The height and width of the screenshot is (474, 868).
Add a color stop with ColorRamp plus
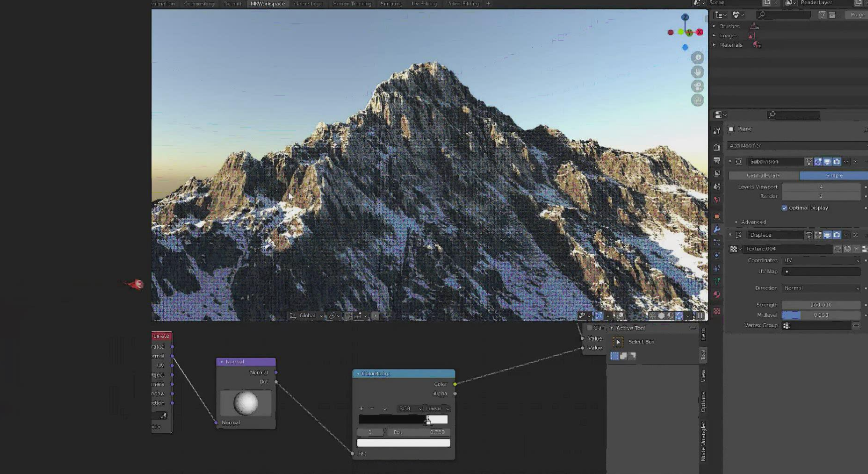[x=361, y=408]
